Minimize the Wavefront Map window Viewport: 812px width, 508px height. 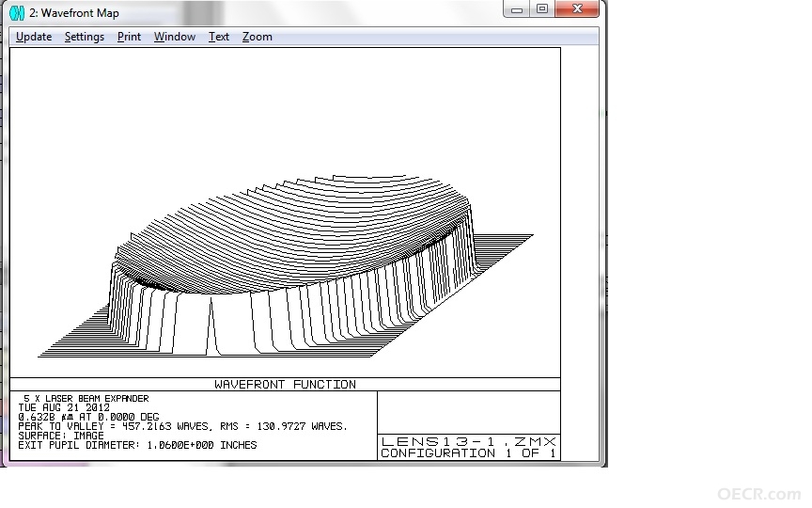click(x=516, y=8)
